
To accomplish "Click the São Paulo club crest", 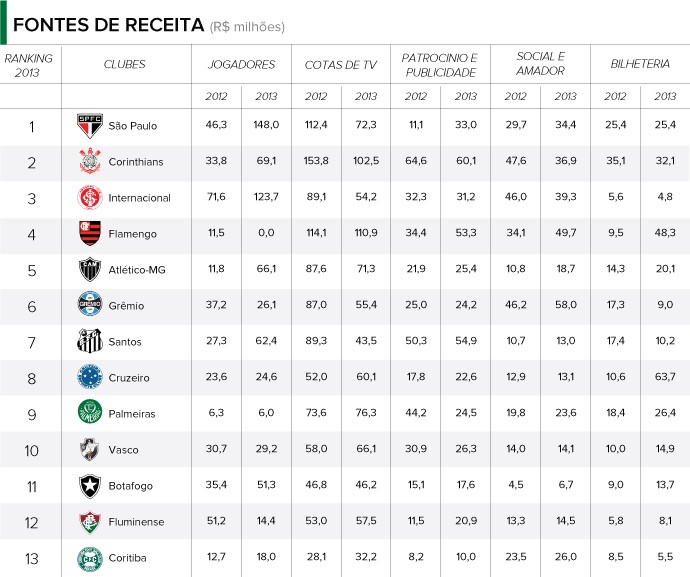I will tap(90, 126).
